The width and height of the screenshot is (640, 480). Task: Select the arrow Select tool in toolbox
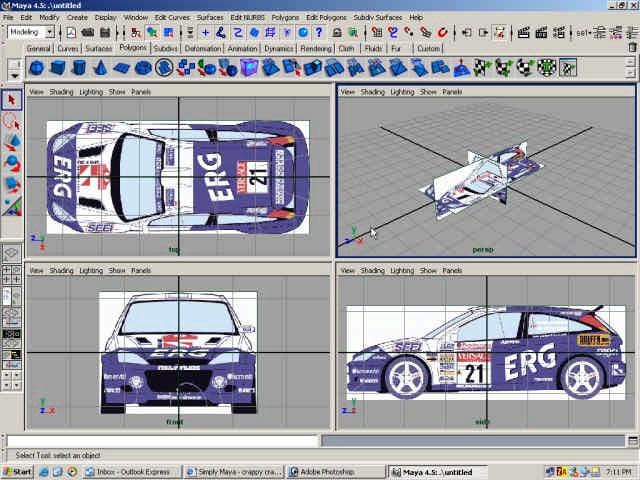click(12, 100)
